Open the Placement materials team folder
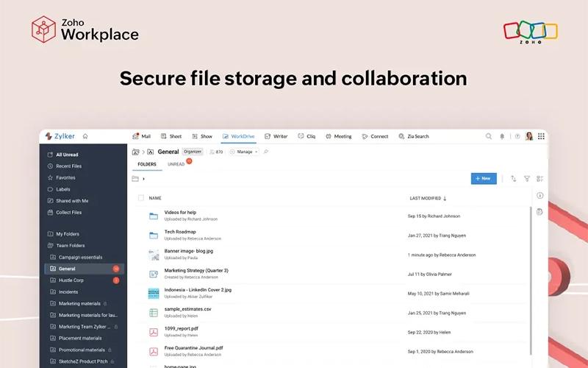Image resolution: width=588 pixels, height=368 pixels. [76, 339]
